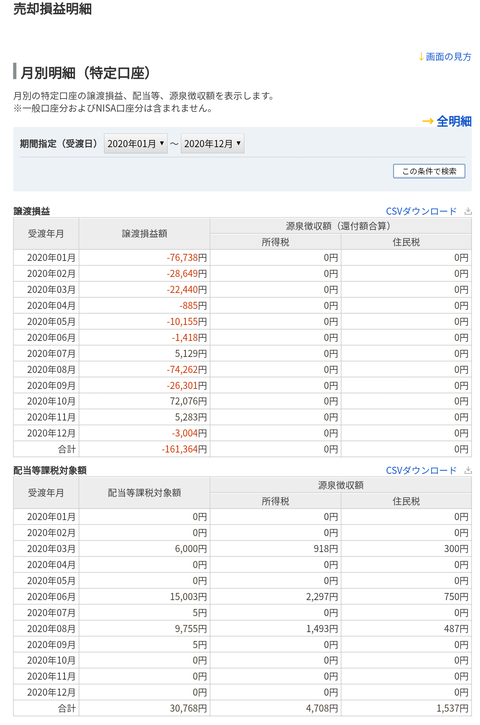Select the 5,283円 value
480x725 pixels.
191,417
